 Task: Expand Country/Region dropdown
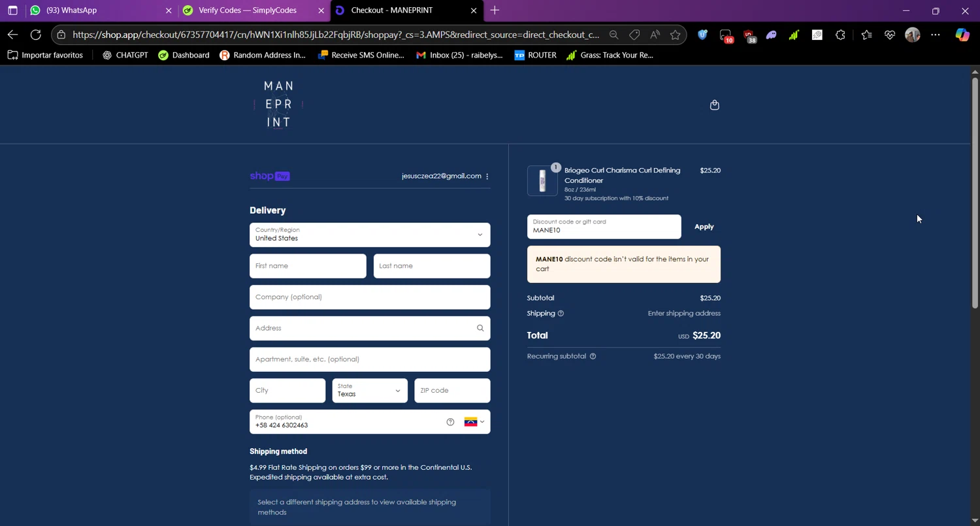pyautogui.click(x=370, y=235)
